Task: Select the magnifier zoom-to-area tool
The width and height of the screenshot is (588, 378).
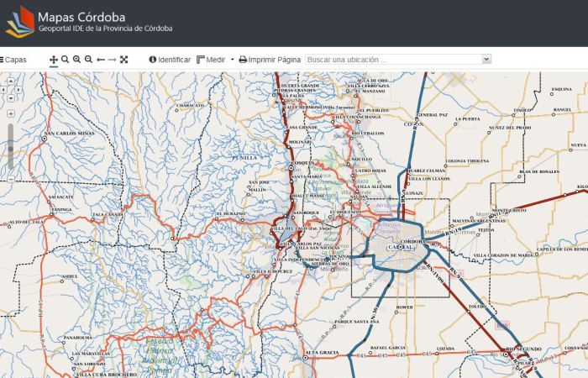Action: [66, 60]
